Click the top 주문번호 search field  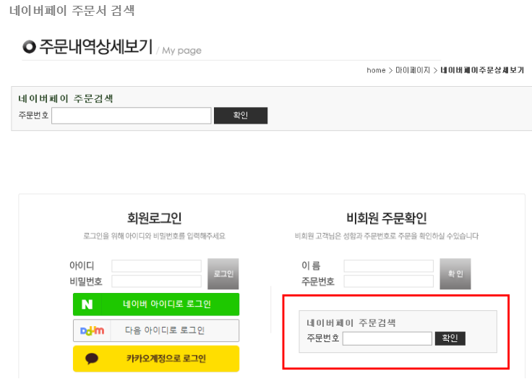pos(131,116)
